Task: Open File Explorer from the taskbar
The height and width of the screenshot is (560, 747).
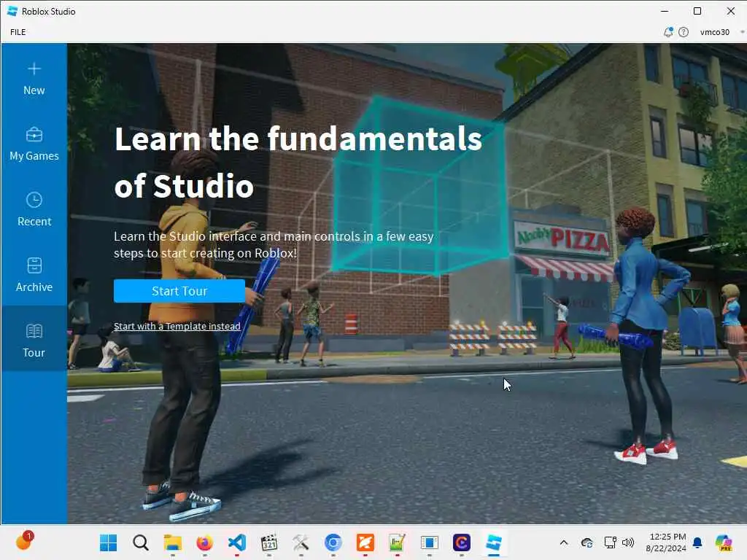Action: (172, 542)
